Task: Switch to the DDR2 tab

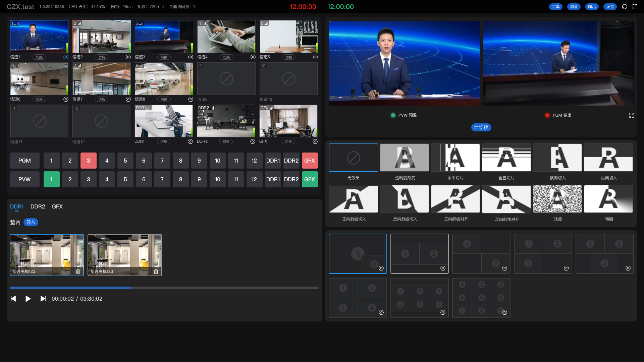Action: 38,206
